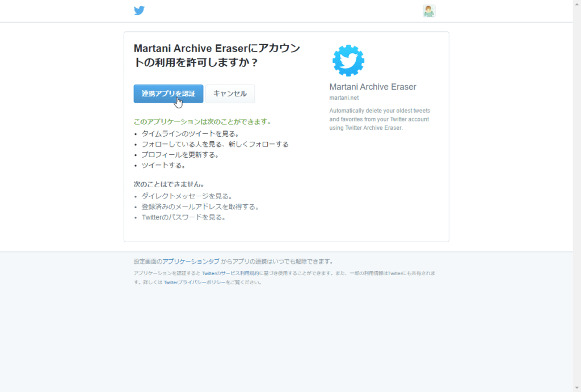Click the scrollbar down arrow
Viewport: 581px width, 392px height.
pyautogui.click(x=577, y=388)
